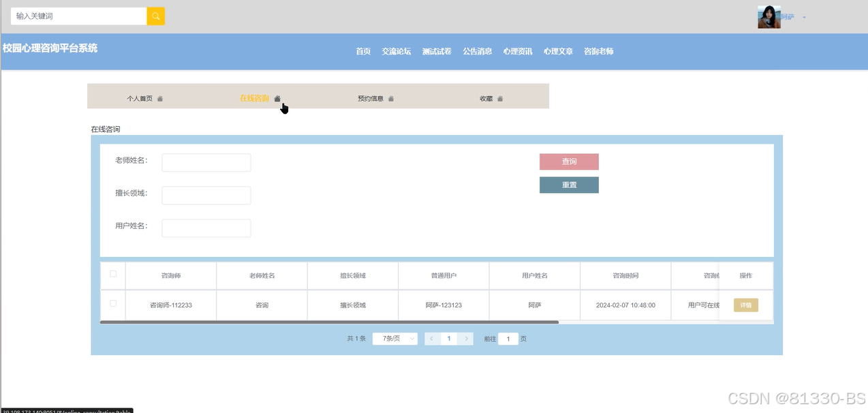Click next page arrow in pagination
This screenshot has height=413, width=868.
pyautogui.click(x=466, y=339)
